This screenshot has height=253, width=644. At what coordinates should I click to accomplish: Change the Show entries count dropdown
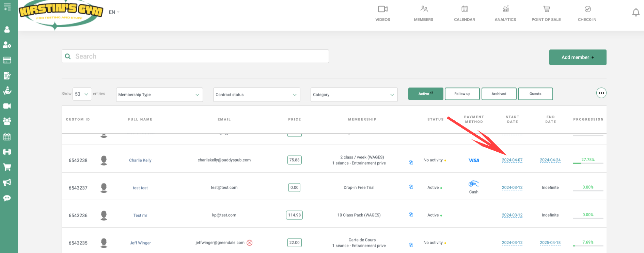tap(82, 94)
